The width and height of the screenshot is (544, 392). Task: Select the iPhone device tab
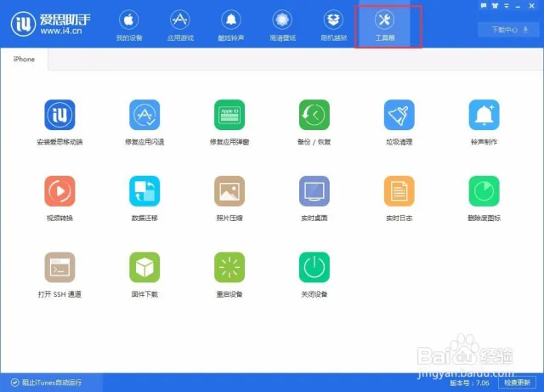pyautogui.click(x=24, y=60)
